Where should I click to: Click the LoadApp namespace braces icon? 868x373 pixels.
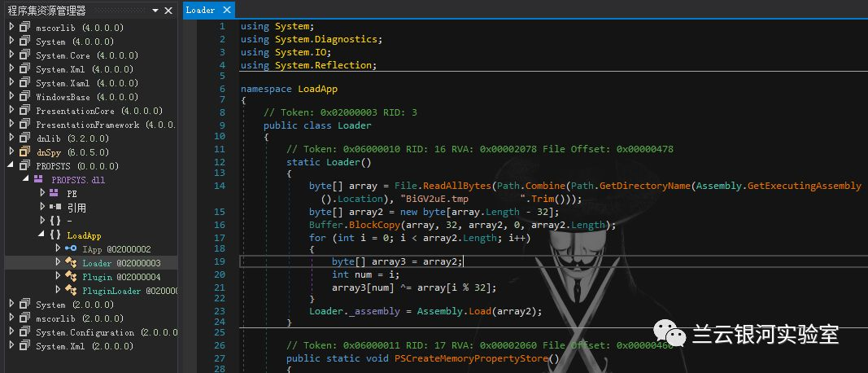click(55, 235)
